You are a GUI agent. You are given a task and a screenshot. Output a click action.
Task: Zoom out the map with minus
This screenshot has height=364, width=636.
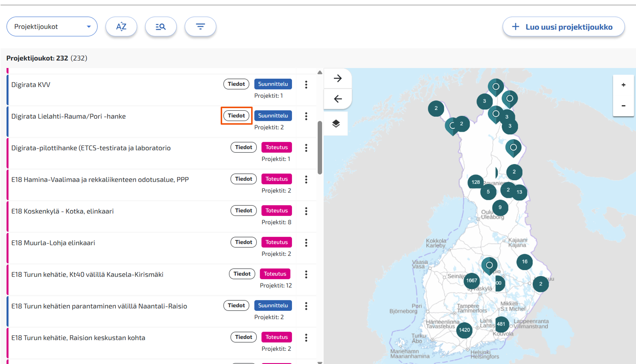(623, 105)
